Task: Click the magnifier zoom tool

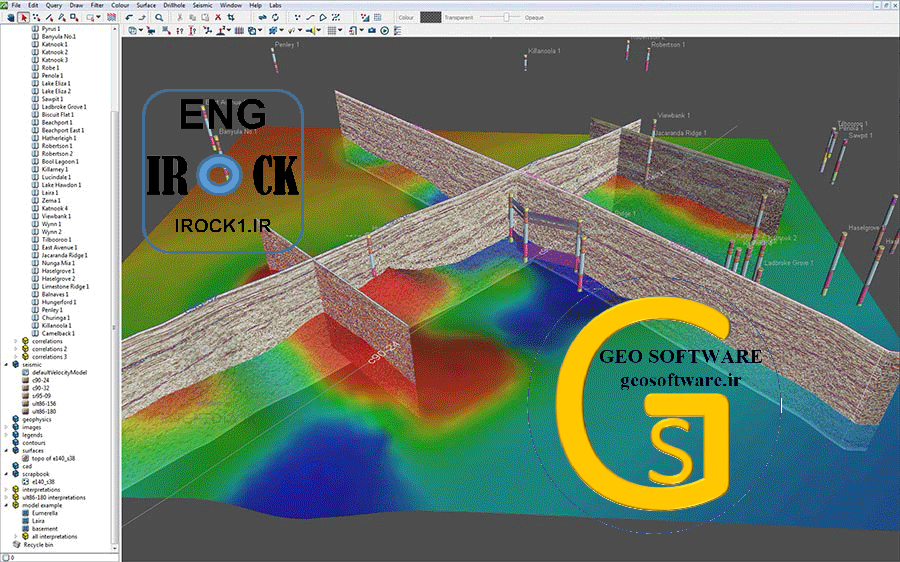Action: 159,17
